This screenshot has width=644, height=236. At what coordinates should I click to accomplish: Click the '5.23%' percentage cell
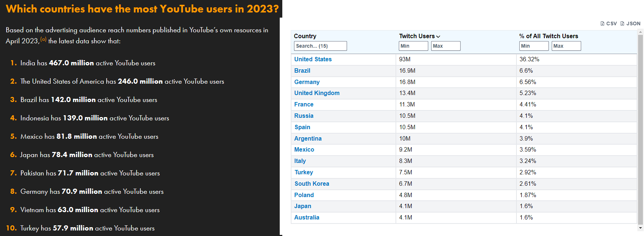[x=576, y=93]
